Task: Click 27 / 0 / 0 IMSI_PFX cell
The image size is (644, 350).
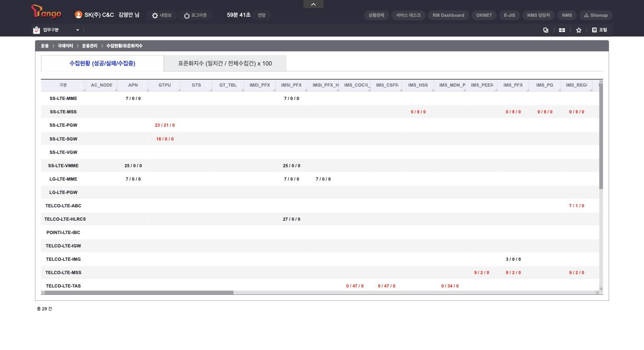Action: tap(291, 219)
